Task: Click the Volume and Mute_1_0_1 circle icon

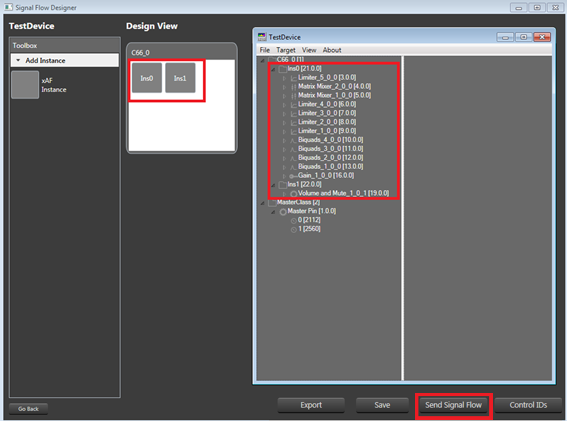Action: pos(294,194)
